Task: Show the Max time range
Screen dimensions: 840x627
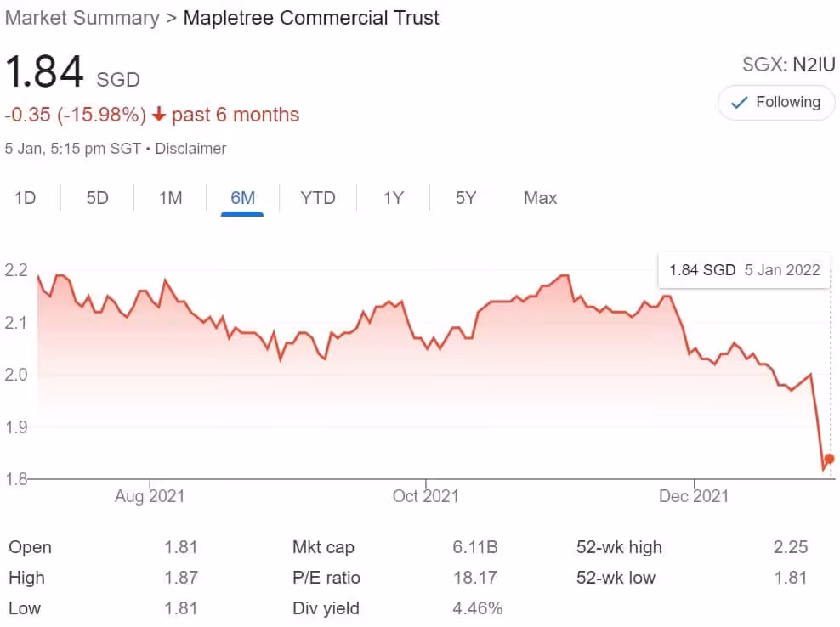Action: point(540,198)
